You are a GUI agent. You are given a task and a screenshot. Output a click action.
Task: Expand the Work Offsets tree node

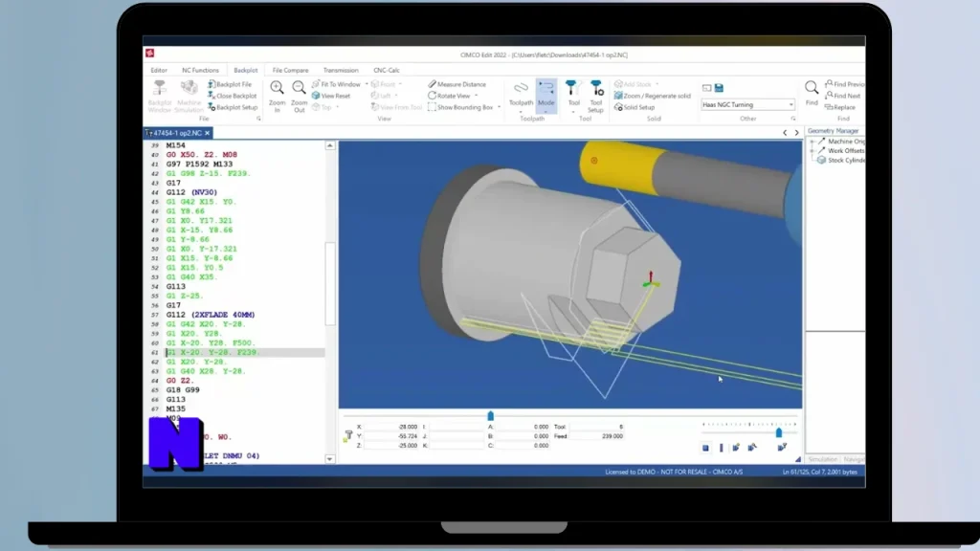pos(812,150)
